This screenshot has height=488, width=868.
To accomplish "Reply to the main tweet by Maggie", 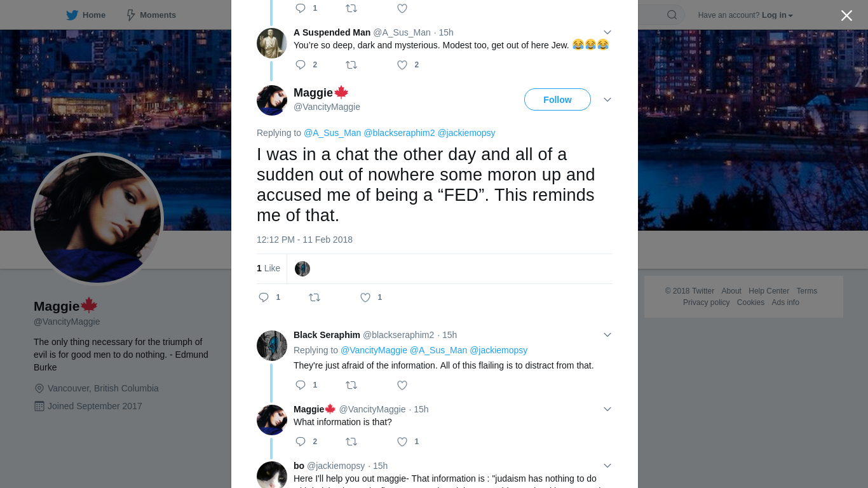I will 264,297.
